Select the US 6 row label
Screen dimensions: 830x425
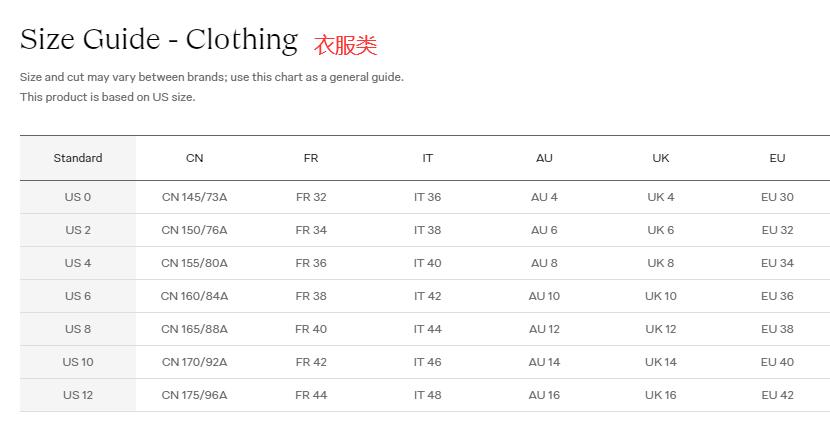tap(78, 296)
